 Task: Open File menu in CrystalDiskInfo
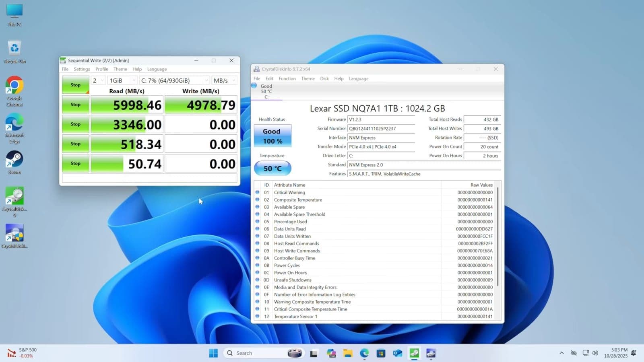tap(257, 79)
